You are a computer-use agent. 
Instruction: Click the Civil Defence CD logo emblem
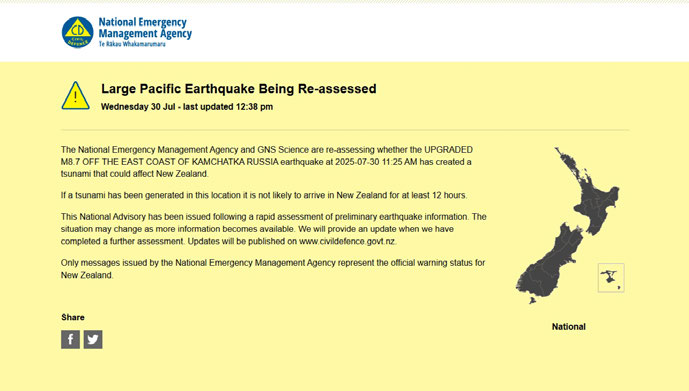77,32
